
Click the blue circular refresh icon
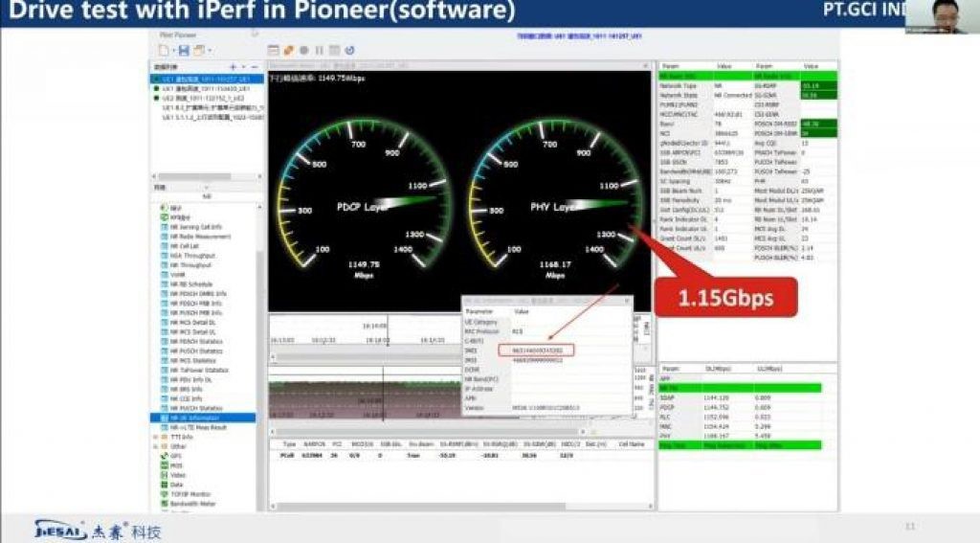click(349, 50)
